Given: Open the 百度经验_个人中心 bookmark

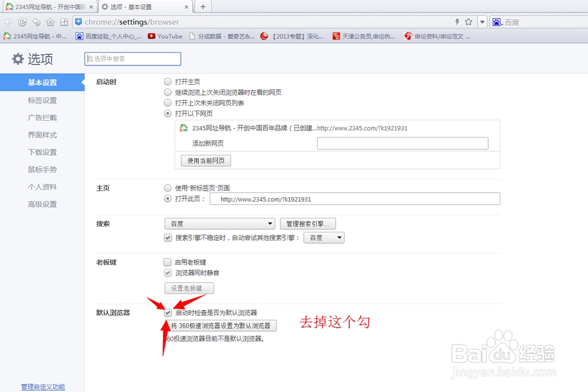Looking at the screenshot, I should click(x=109, y=36).
